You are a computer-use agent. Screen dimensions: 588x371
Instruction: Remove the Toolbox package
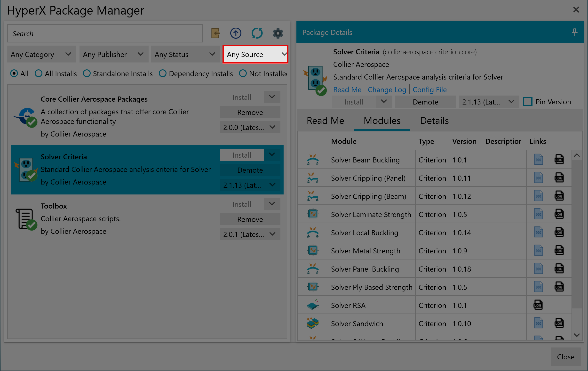(250, 219)
